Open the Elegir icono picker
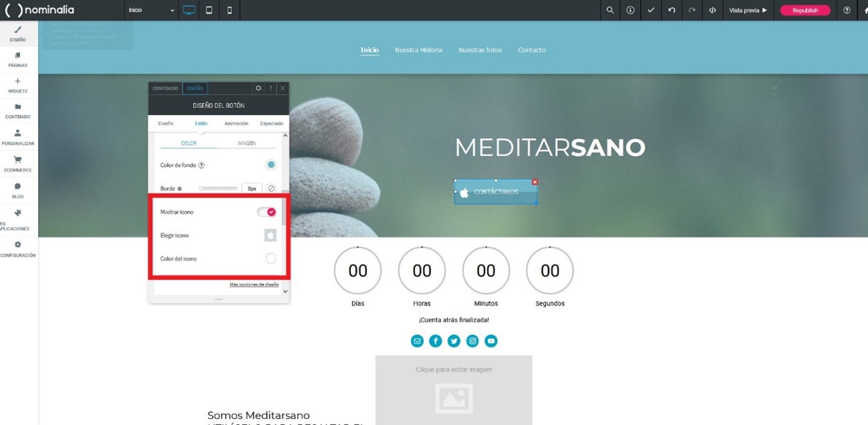Image resolution: width=868 pixels, height=425 pixels. tap(271, 235)
